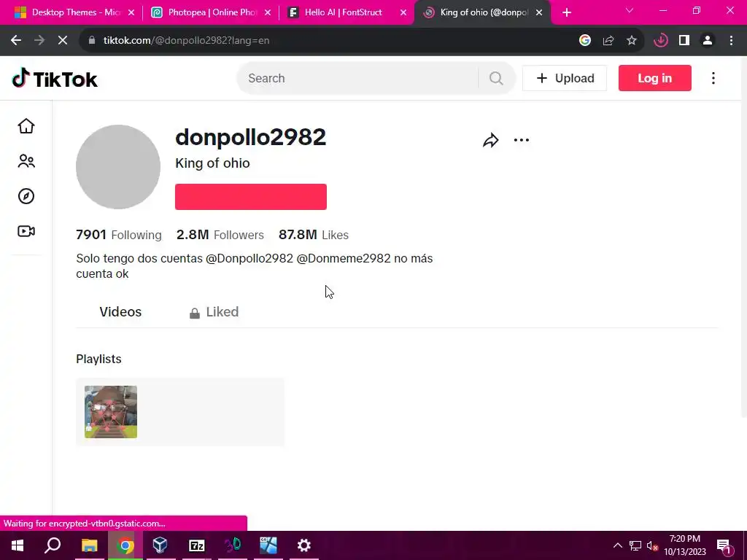Image resolution: width=747 pixels, height=560 pixels.
Task: Open the LIVE camera icon in sidebar
Action: pyautogui.click(x=26, y=231)
